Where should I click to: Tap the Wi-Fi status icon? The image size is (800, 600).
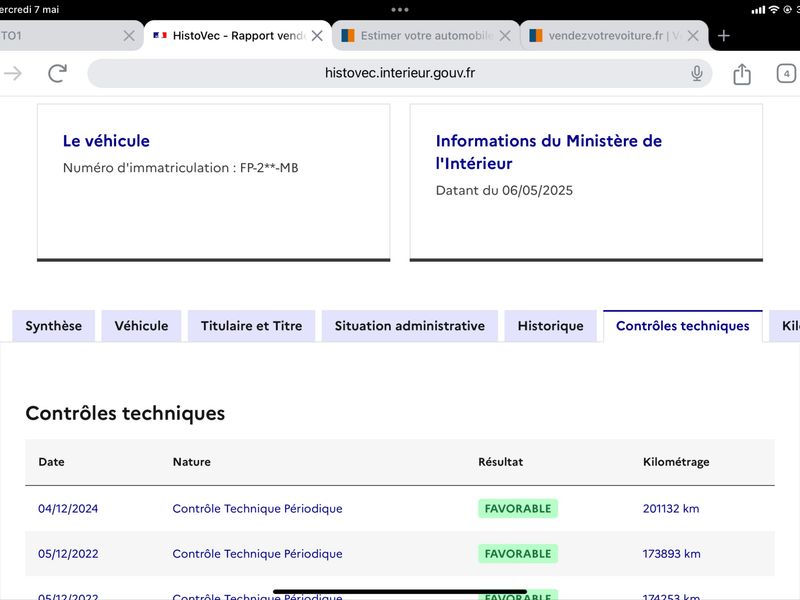774,10
